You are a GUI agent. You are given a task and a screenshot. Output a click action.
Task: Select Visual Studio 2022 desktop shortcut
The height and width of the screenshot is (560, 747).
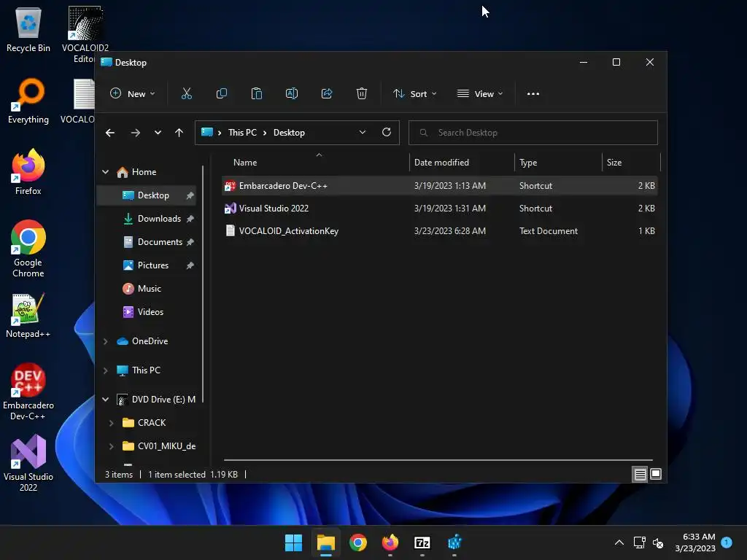[28, 463]
